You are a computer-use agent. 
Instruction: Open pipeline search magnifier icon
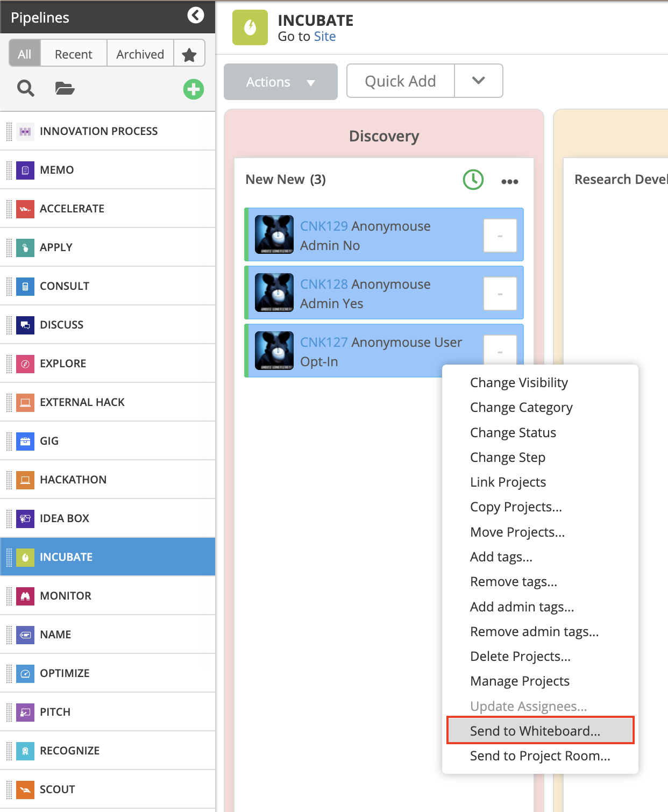26,88
